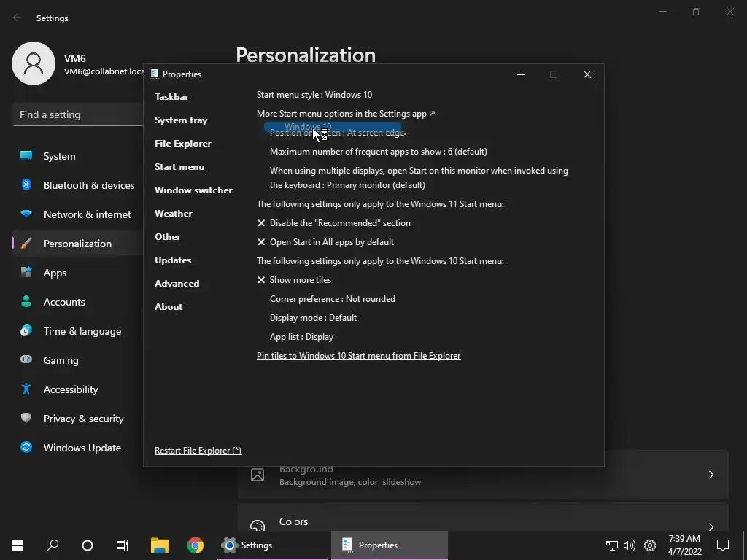This screenshot has width=747, height=560.
Task: Open the taskbar Search magnifier icon
Action: point(53,545)
